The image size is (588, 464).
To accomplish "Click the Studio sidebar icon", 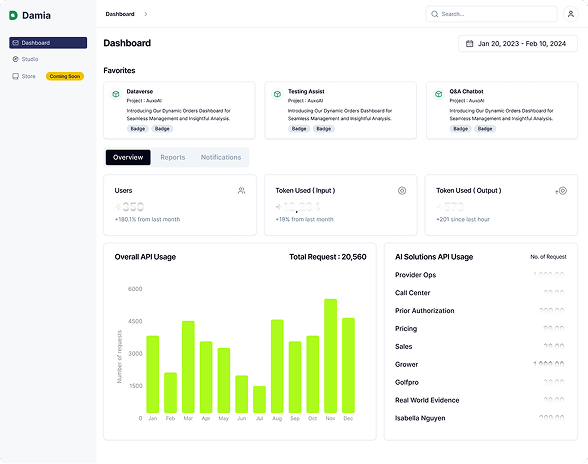I will coord(15,59).
